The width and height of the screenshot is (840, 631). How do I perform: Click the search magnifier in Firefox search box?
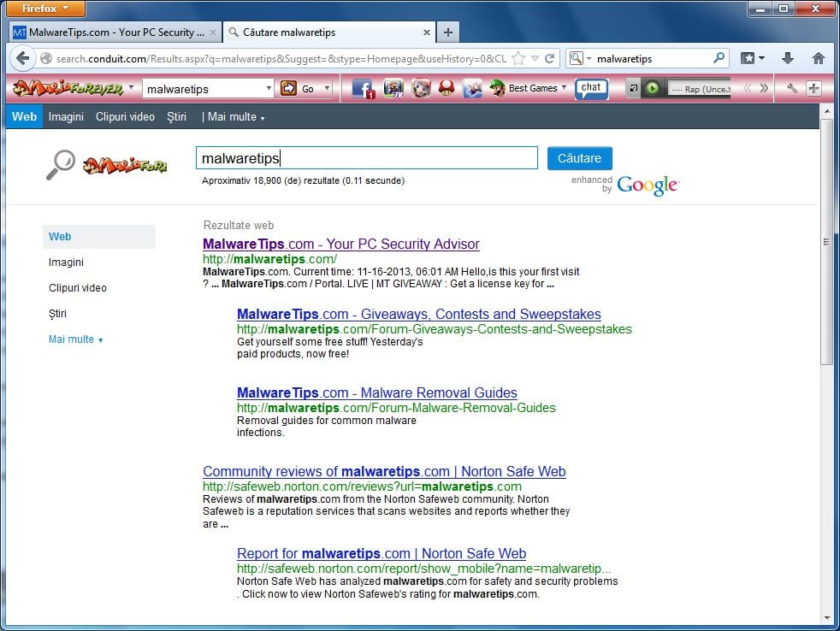[x=719, y=57]
